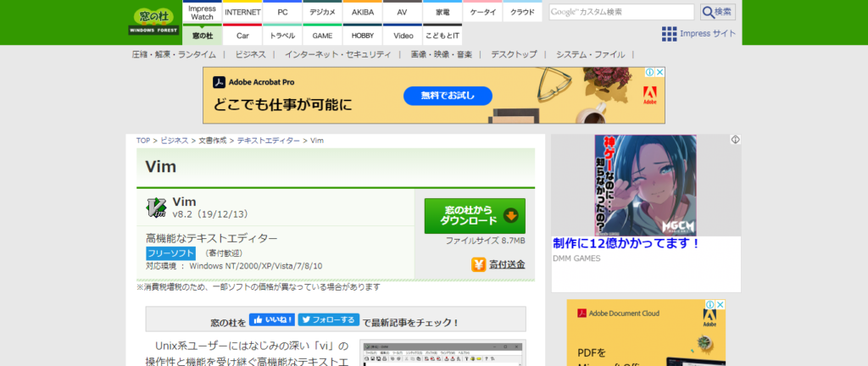The width and height of the screenshot is (868, 366).
Task: Click the Twitter フォローする button
Action: [x=328, y=319]
